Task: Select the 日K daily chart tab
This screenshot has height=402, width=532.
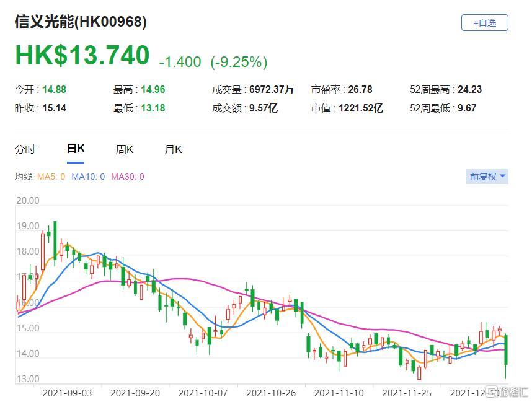Action: tap(76, 149)
